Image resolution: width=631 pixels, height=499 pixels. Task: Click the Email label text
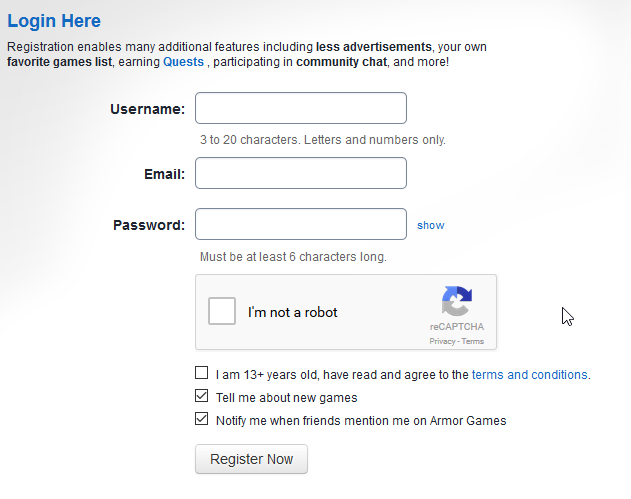click(165, 174)
